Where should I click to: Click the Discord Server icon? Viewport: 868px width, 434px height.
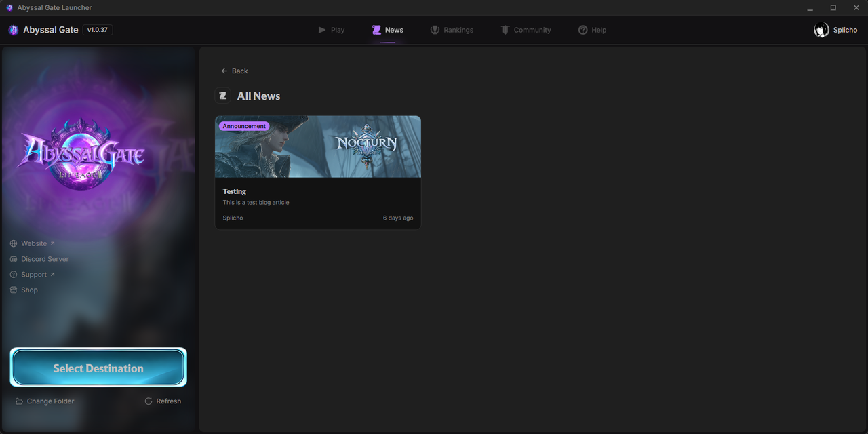click(14, 259)
